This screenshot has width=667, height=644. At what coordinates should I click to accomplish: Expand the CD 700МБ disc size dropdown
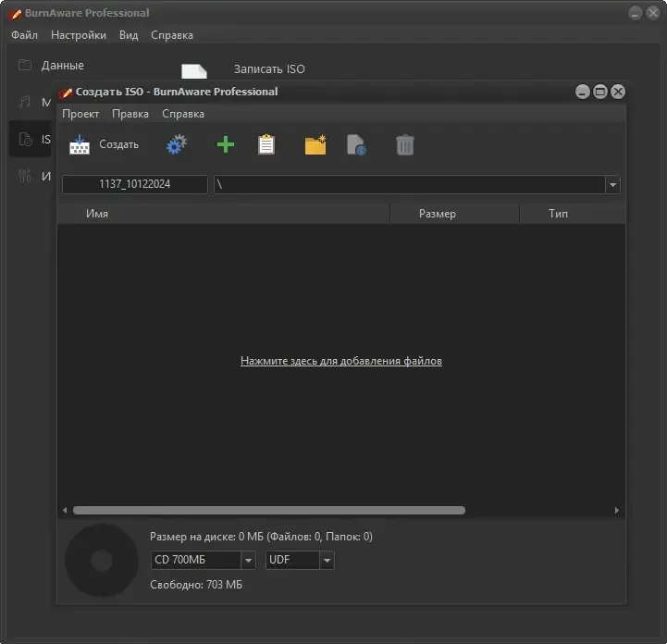click(249, 560)
